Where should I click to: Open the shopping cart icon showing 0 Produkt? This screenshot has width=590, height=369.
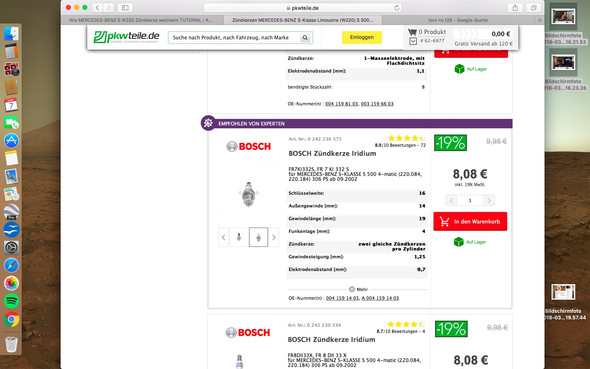coord(412,32)
